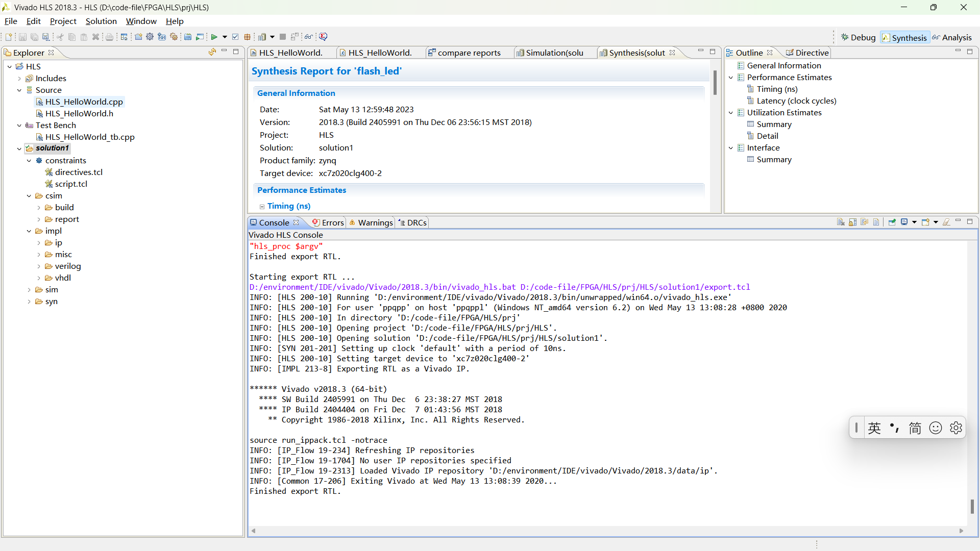Toggle IME simplified Chinese (简) button
Image resolution: width=980 pixels, height=551 pixels.
click(915, 428)
